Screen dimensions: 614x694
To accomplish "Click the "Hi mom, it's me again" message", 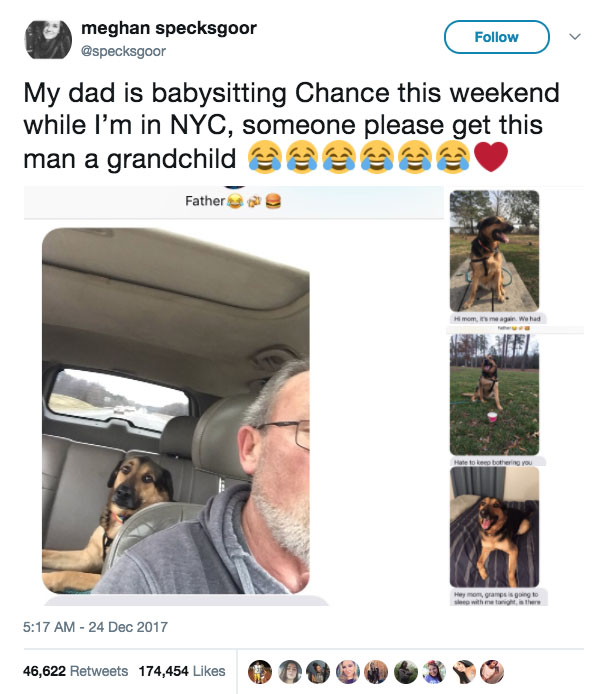I will 494,318.
